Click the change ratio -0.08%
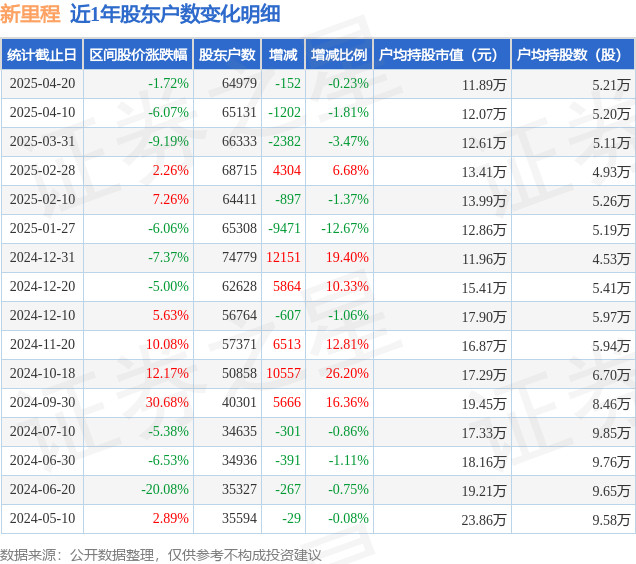 tap(348, 519)
